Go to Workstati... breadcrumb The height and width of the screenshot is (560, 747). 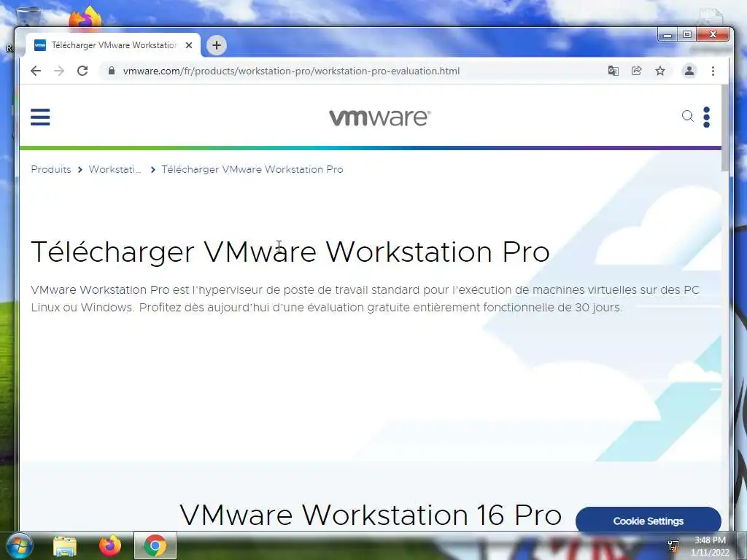115,169
